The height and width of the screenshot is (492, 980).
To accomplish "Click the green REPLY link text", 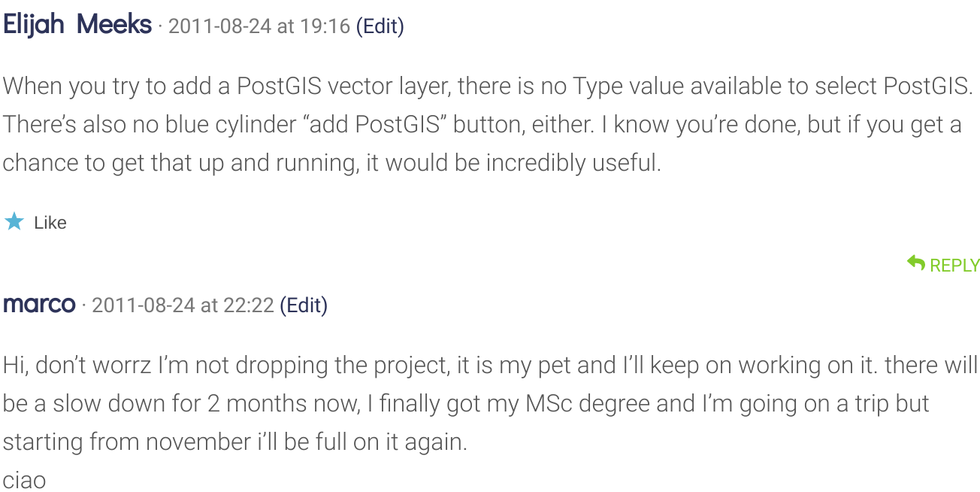I will coord(954,266).
